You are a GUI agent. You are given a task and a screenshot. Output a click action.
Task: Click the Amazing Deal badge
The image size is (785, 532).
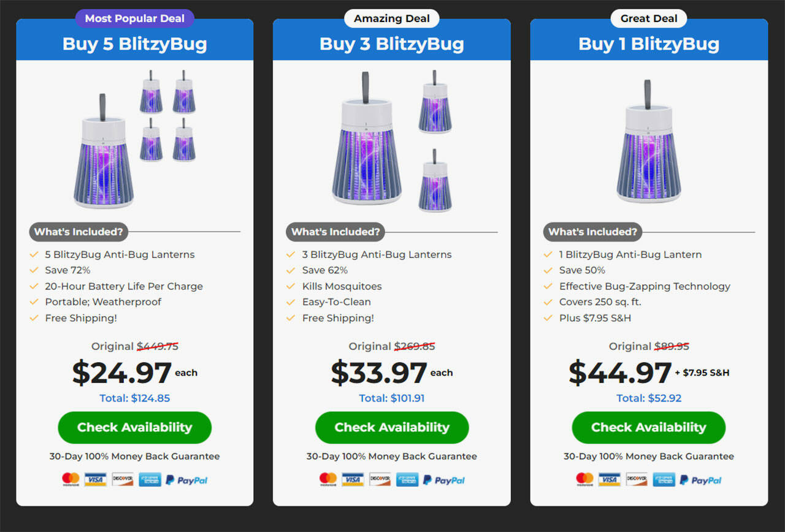click(x=392, y=18)
